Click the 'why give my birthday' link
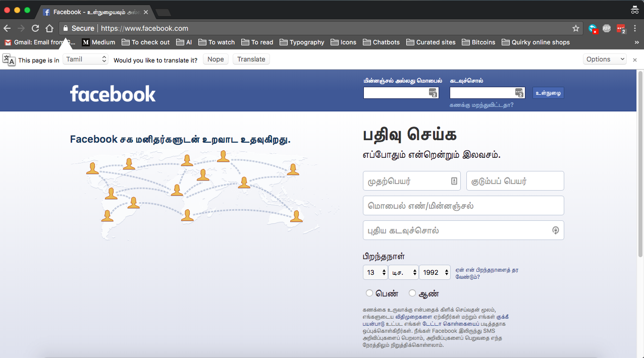 click(x=487, y=273)
